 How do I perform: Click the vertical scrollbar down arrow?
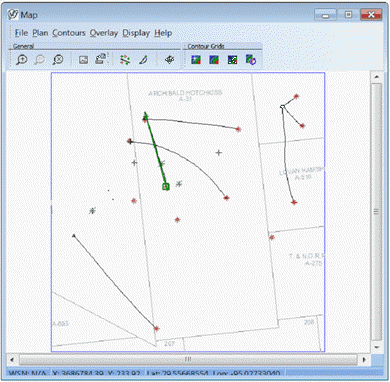click(x=377, y=347)
